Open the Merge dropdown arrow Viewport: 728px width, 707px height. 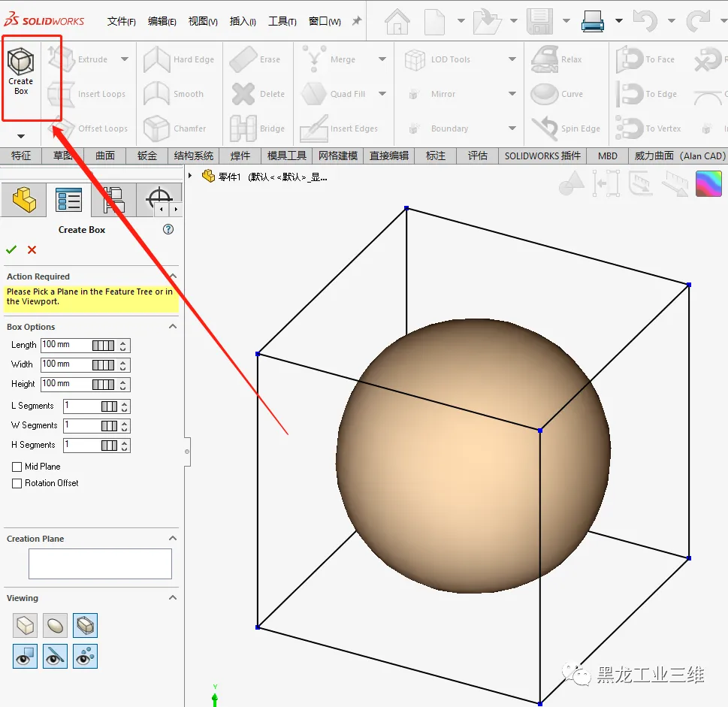click(x=382, y=59)
